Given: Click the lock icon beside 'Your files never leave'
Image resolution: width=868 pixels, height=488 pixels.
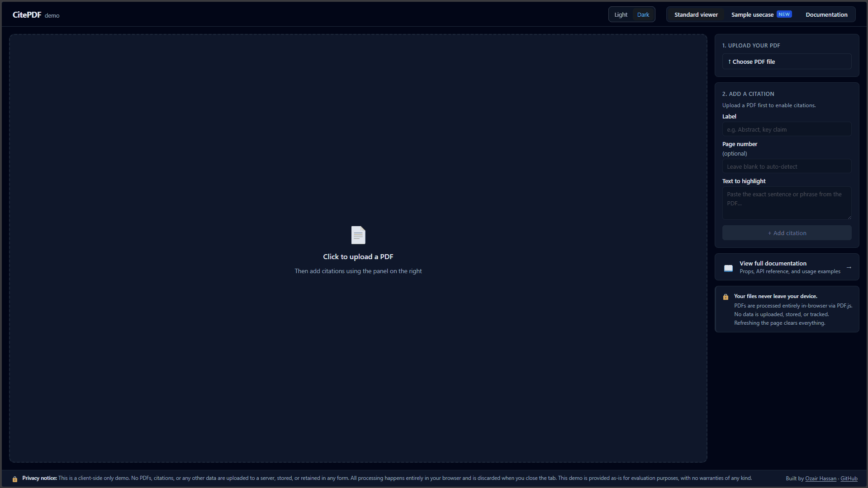Looking at the screenshot, I should [726, 297].
